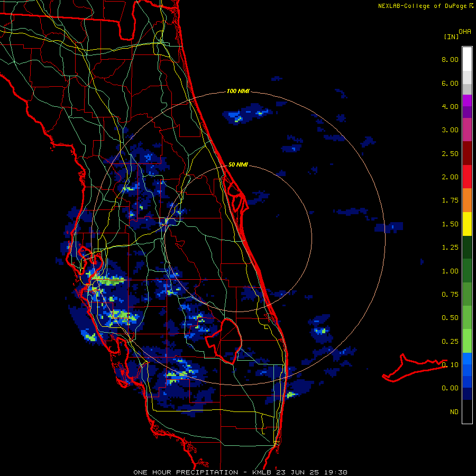The height and width of the screenshot is (476, 476).
Task: Click the [IN] units label
Action: 451,36
